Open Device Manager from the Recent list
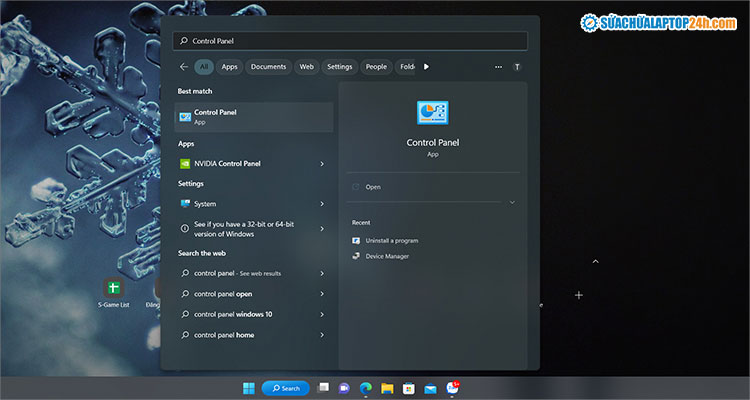This screenshot has width=750, height=400. [386, 256]
